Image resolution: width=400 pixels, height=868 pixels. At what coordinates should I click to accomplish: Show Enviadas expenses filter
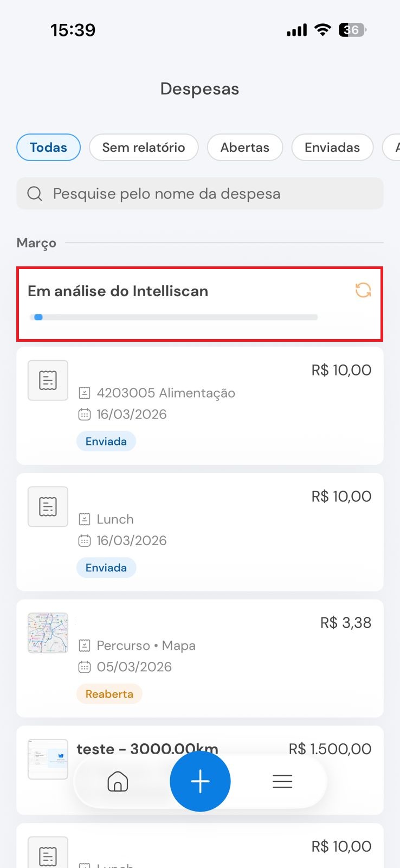coord(332,148)
